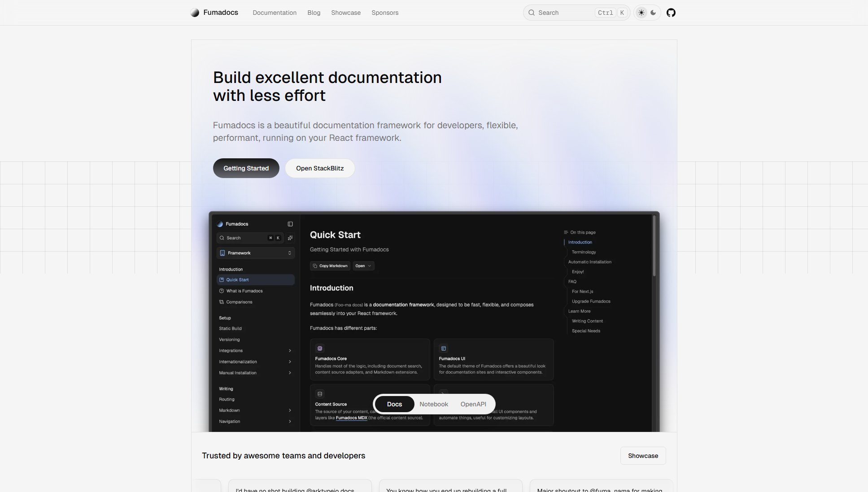Click the Open StackBlitz button
This screenshot has height=492, width=868.
click(320, 168)
